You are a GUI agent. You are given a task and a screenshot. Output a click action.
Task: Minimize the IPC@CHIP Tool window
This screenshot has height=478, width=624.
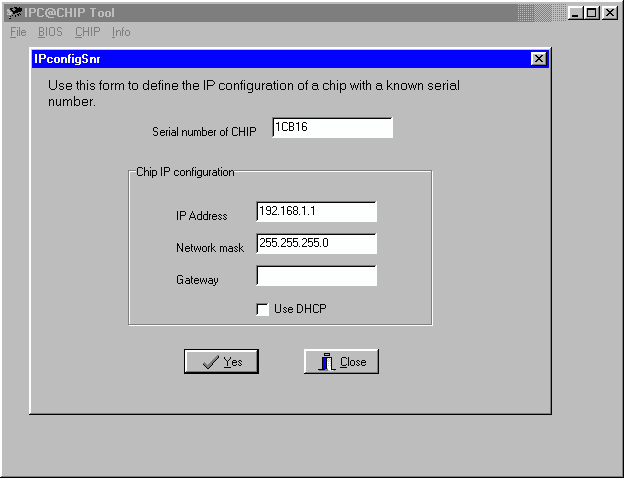click(575, 13)
